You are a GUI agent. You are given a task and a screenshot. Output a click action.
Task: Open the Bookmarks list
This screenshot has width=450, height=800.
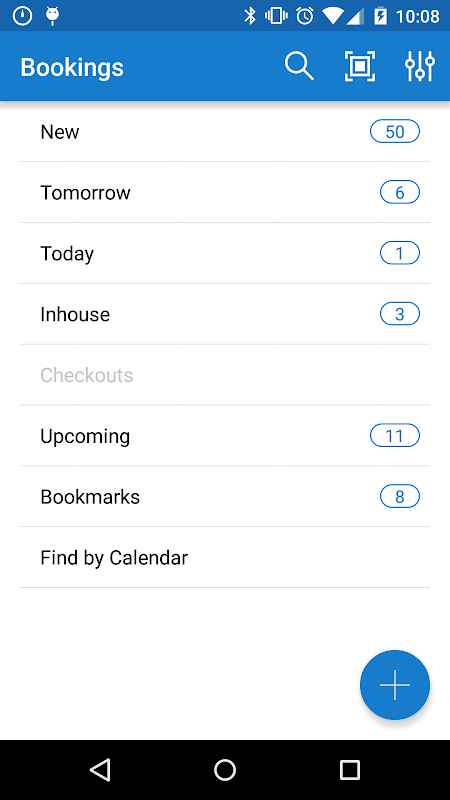tap(225, 496)
